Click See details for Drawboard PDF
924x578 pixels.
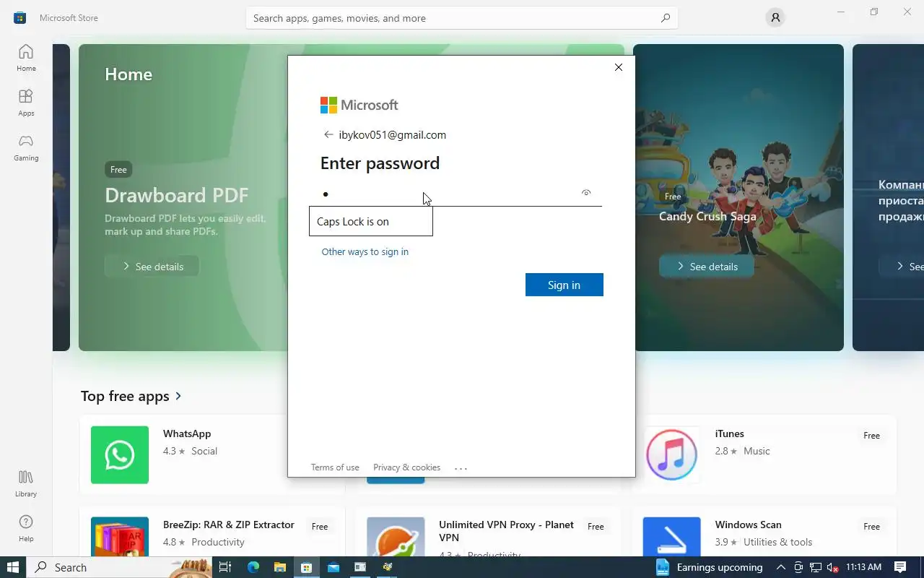152,267
